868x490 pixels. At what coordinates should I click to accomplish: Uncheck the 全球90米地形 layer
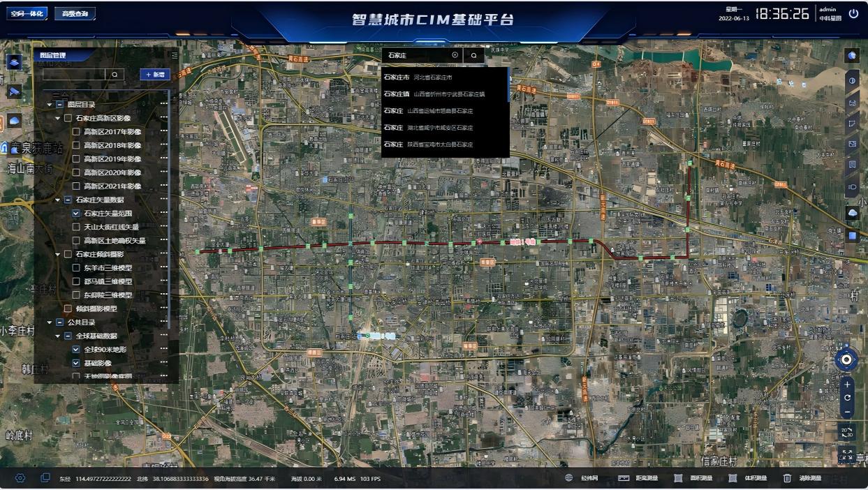click(77, 350)
